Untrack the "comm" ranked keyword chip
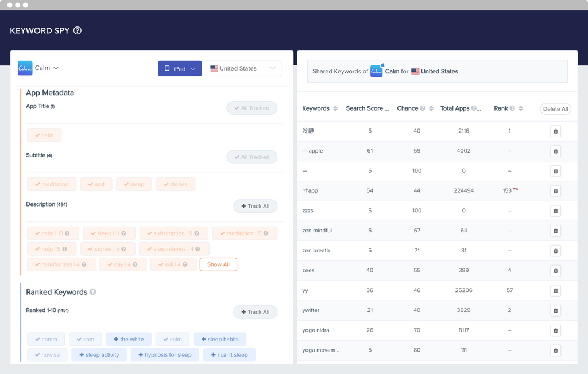 pyautogui.click(x=46, y=339)
